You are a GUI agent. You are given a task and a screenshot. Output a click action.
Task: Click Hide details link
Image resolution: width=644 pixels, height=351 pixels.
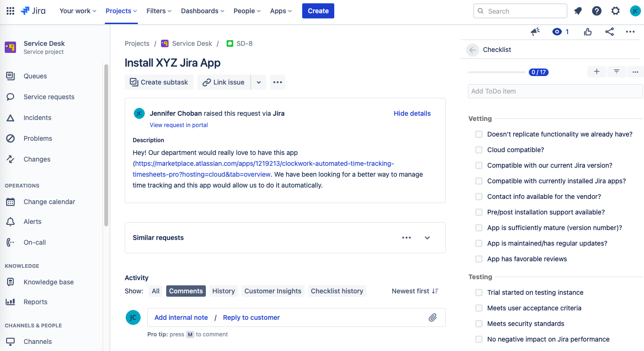point(412,113)
